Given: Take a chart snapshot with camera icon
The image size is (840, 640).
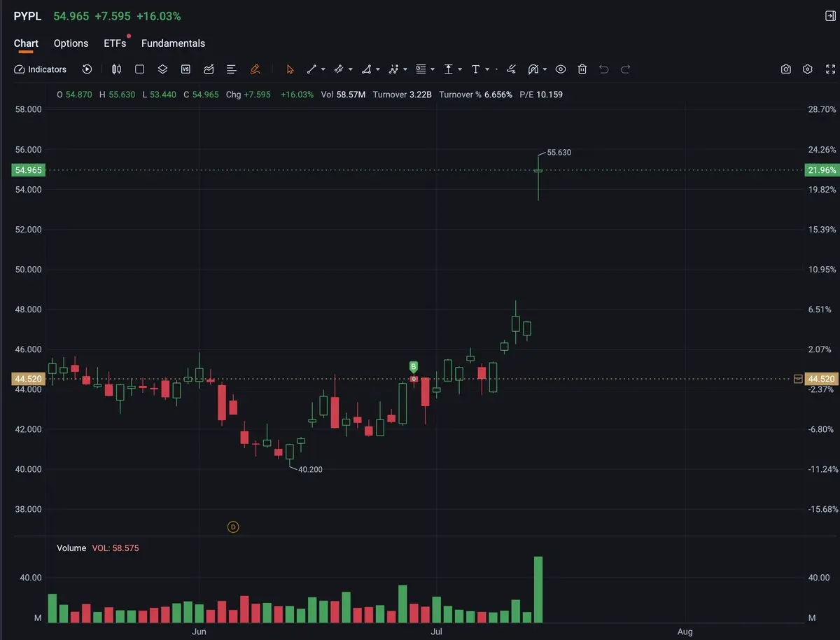Looking at the screenshot, I should coord(786,69).
